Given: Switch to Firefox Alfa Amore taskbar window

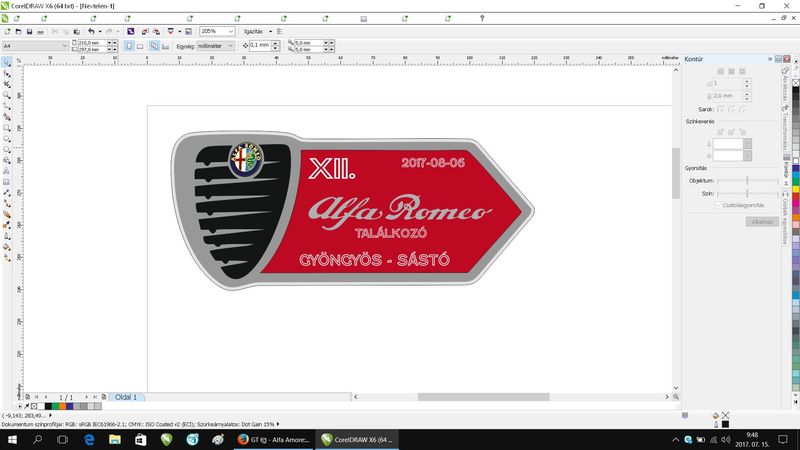Looking at the screenshot, I should (x=274, y=439).
